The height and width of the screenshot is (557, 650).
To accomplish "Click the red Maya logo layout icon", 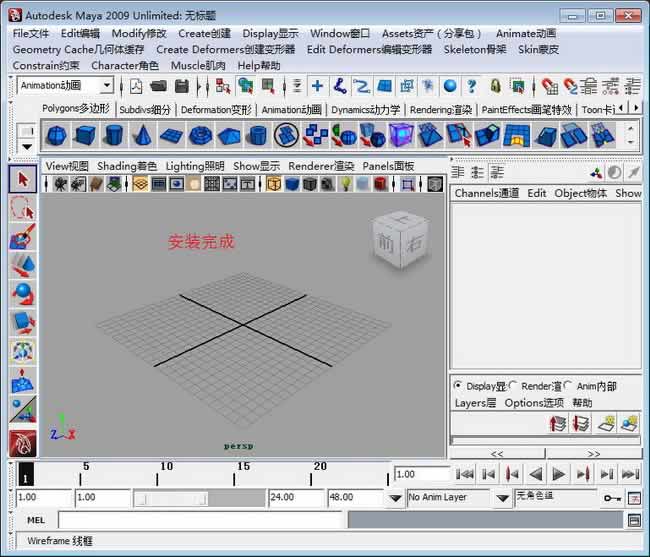I will pyautogui.click(x=23, y=443).
